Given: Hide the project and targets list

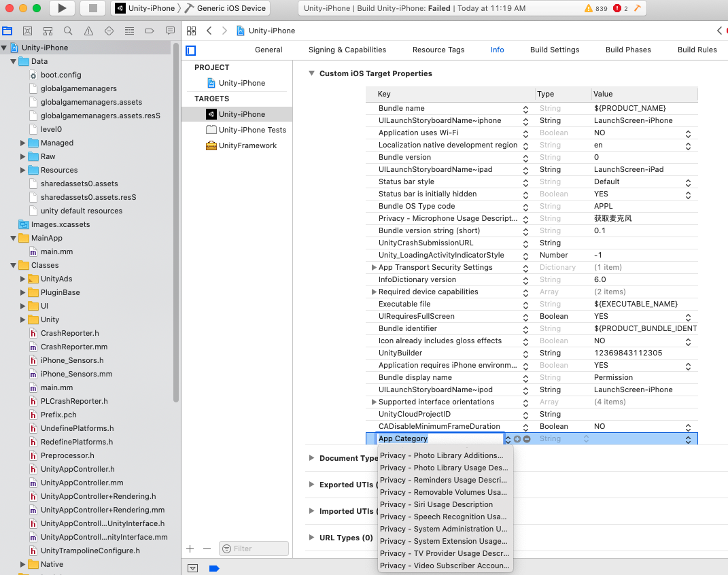Looking at the screenshot, I should (190, 50).
